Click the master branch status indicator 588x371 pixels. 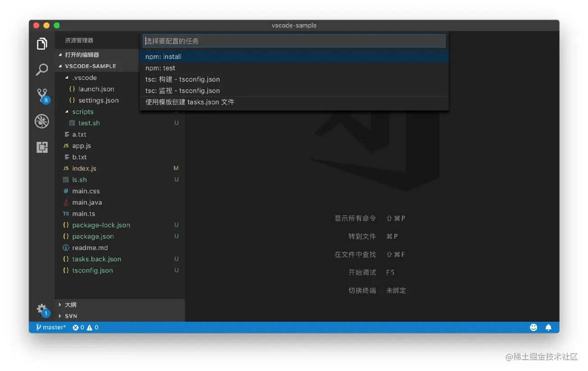tap(51, 327)
